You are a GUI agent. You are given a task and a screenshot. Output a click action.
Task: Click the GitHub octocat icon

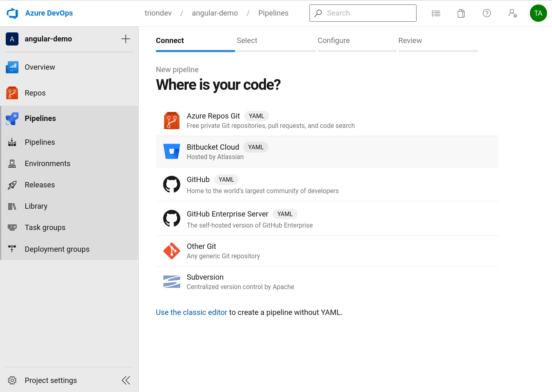pos(172,185)
